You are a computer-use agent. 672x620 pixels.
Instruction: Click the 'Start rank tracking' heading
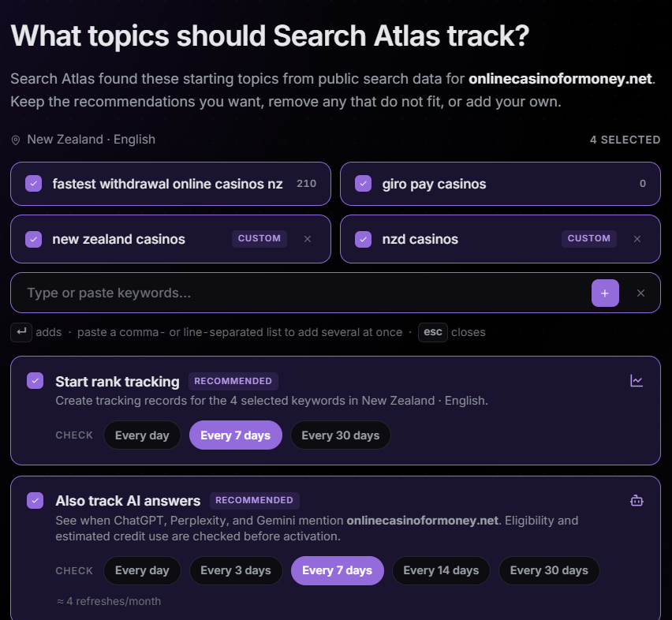(x=118, y=381)
